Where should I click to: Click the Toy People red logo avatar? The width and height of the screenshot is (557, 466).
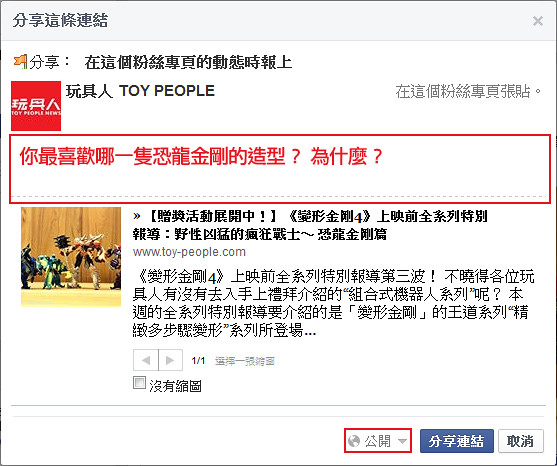tap(36, 106)
